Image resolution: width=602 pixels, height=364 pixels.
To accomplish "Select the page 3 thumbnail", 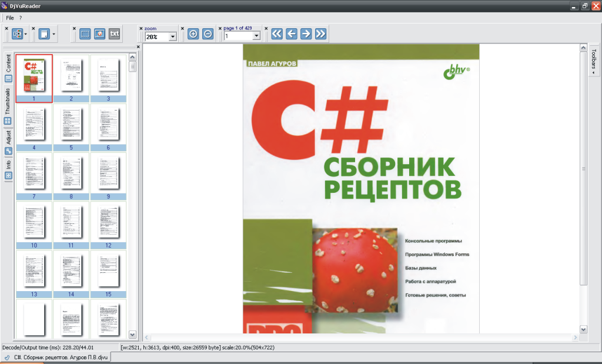I will 108,78.
